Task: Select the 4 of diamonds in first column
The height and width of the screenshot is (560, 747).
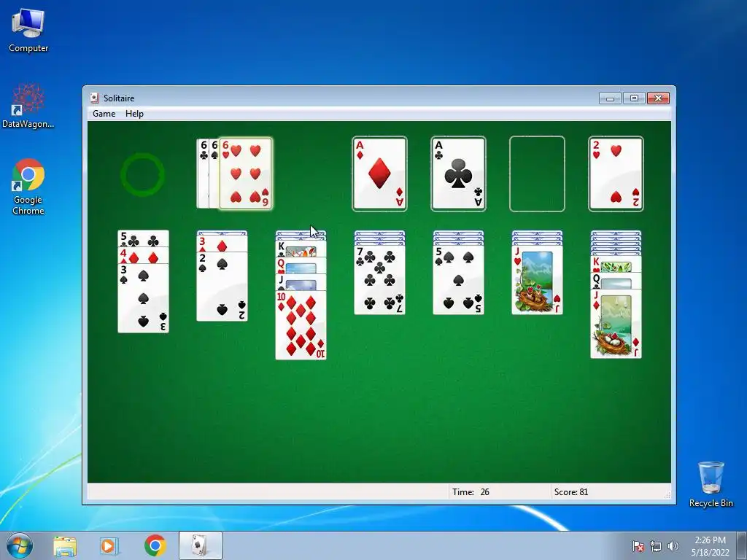Action: click(x=144, y=255)
